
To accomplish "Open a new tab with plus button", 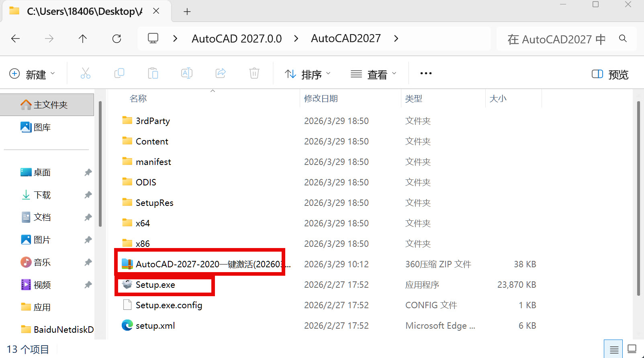I will coord(187,12).
